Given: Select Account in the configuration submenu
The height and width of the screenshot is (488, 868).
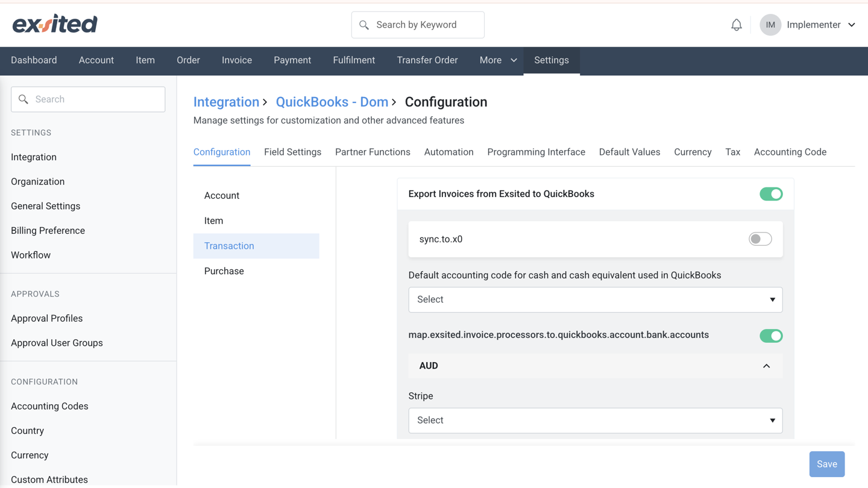Looking at the screenshot, I should pos(256,195).
